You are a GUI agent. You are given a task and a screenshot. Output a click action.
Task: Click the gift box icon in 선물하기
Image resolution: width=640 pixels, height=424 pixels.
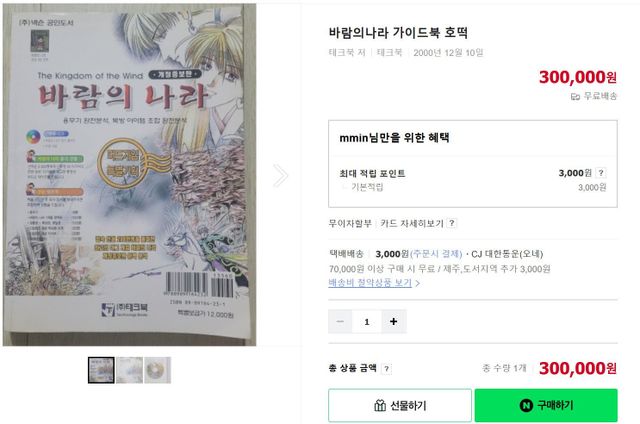tap(380, 405)
